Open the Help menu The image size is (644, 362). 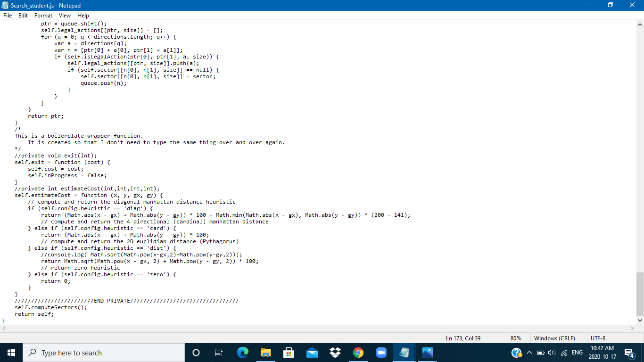tap(83, 16)
